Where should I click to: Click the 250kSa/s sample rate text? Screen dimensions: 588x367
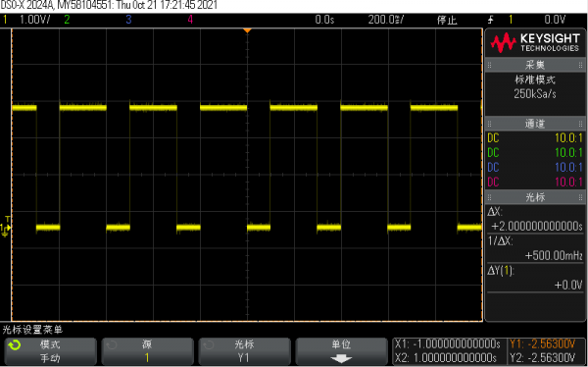coord(535,94)
